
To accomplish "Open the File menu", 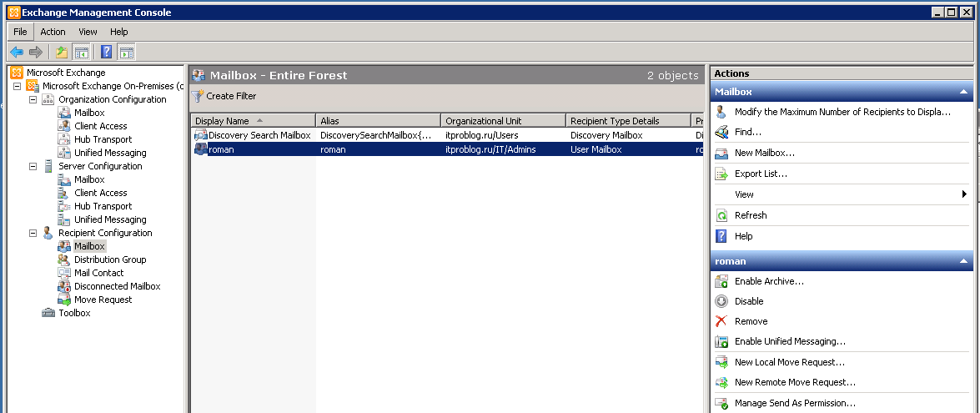I will click(20, 32).
